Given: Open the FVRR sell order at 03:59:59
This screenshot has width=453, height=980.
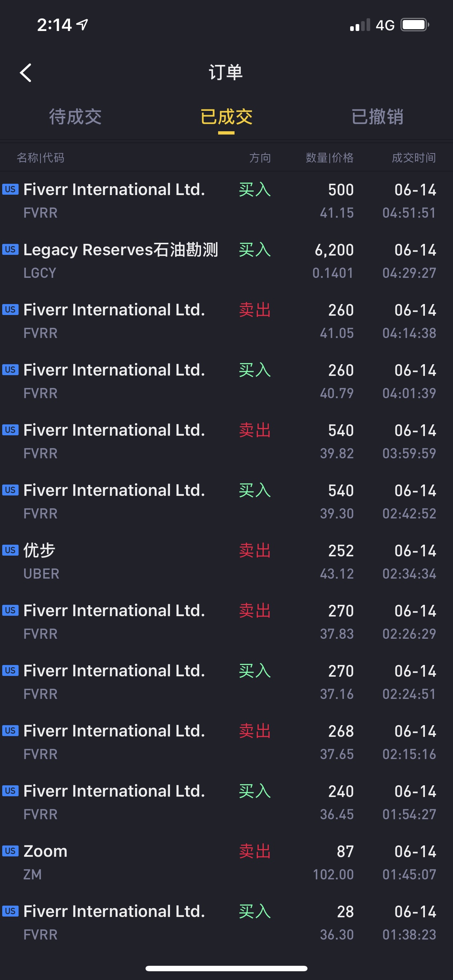Looking at the screenshot, I should [x=226, y=442].
